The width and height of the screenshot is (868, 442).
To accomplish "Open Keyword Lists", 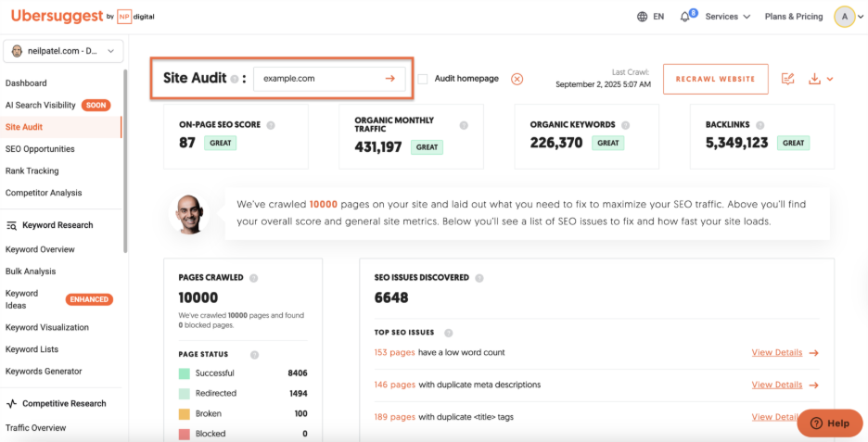I will point(32,349).
